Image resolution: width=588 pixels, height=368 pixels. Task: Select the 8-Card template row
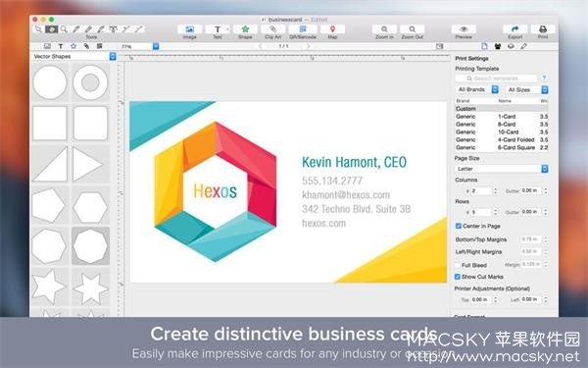pos(502,125)
